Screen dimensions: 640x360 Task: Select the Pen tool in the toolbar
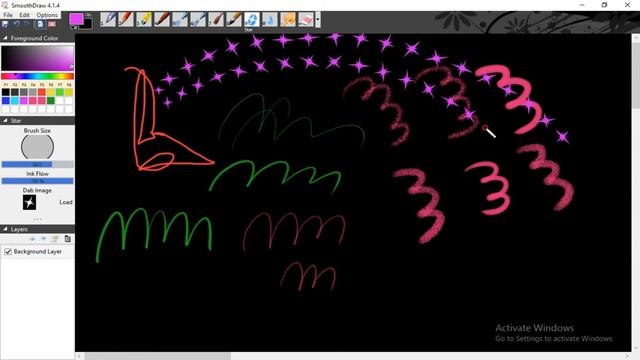click(108, 19)
